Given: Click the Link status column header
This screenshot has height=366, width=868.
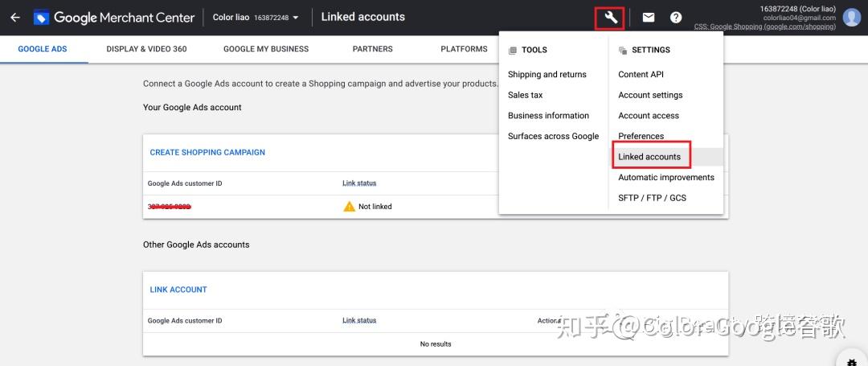Looking at the screenshot, I should (359, 183).
